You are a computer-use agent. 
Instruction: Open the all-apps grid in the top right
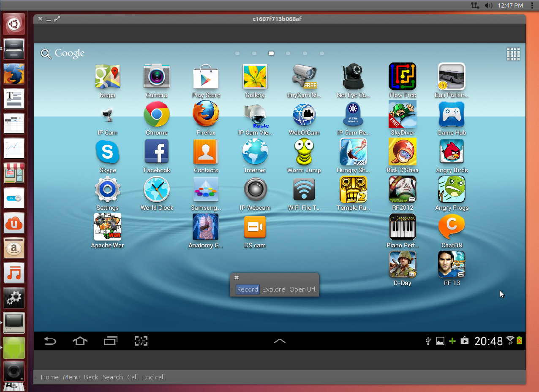(x=513, y=54)
